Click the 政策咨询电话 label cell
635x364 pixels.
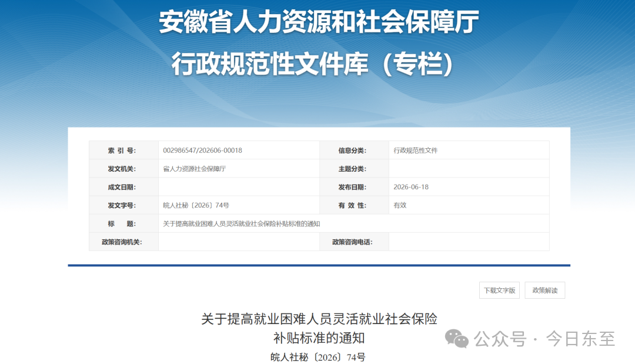click(x=355, y=242)
